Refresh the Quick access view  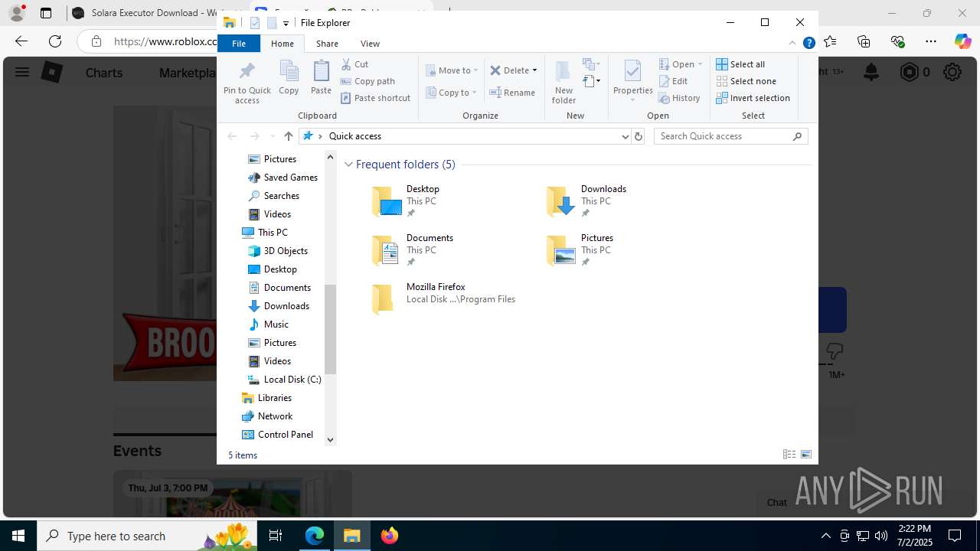point(639,136)
